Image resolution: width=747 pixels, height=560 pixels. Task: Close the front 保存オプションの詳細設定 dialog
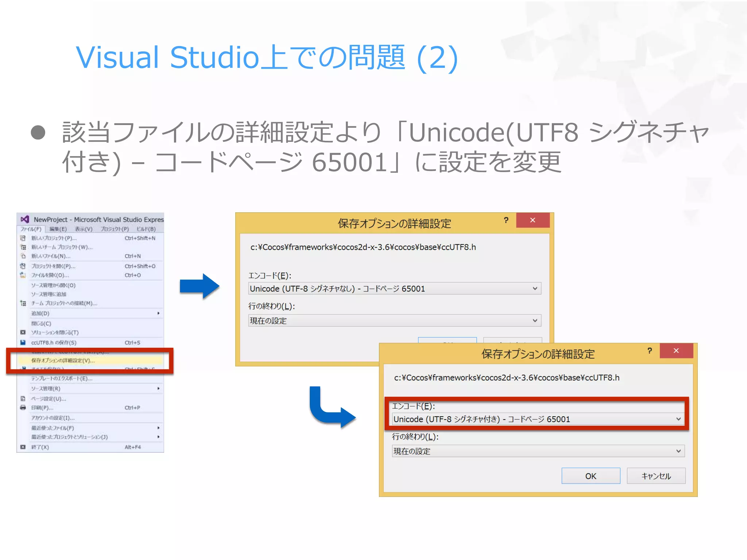[x=676, y=350]
